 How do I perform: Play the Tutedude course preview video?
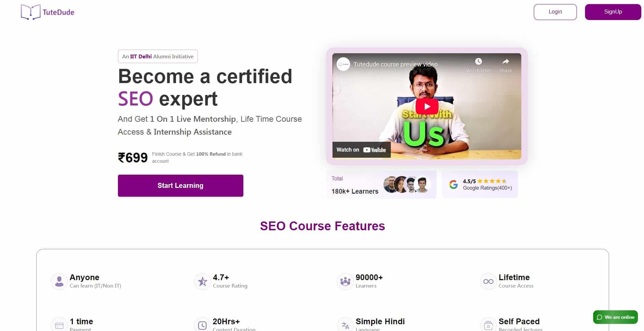click(427, 106)
